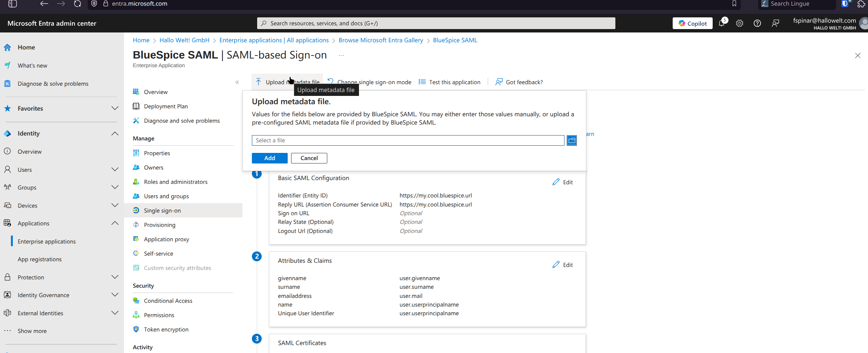Open Token encryption

click(x=166, y=330)
